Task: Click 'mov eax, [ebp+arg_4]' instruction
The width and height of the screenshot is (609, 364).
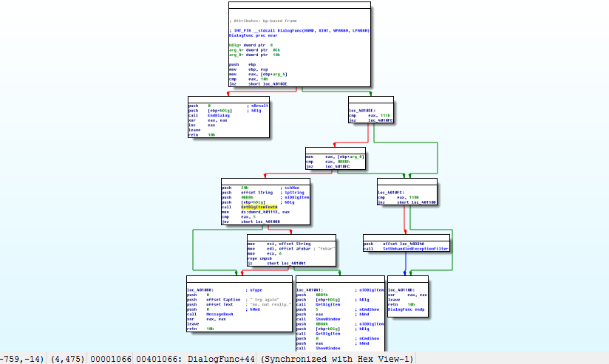Action: pyautogui.click(x=258, y=74)
